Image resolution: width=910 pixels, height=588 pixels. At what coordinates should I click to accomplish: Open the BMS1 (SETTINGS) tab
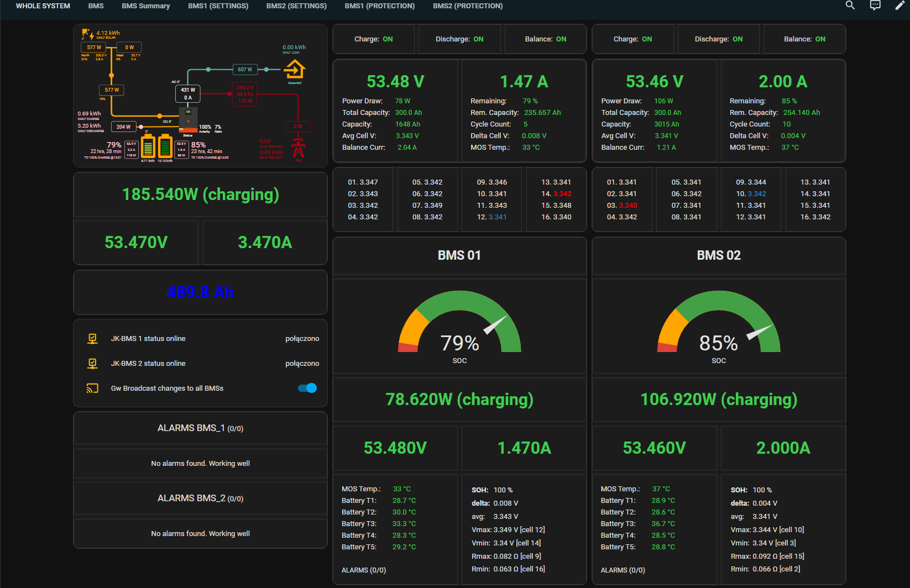pos(218,6)
